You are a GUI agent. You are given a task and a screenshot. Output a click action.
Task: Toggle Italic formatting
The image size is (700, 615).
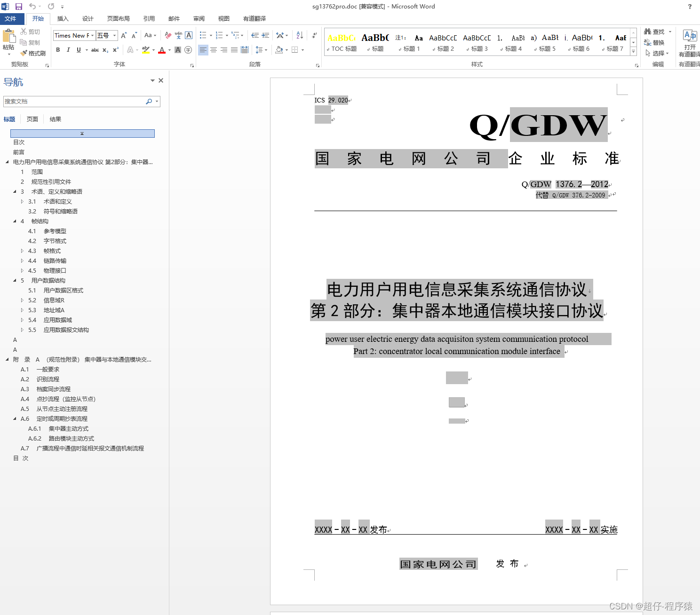coord(68,50)
